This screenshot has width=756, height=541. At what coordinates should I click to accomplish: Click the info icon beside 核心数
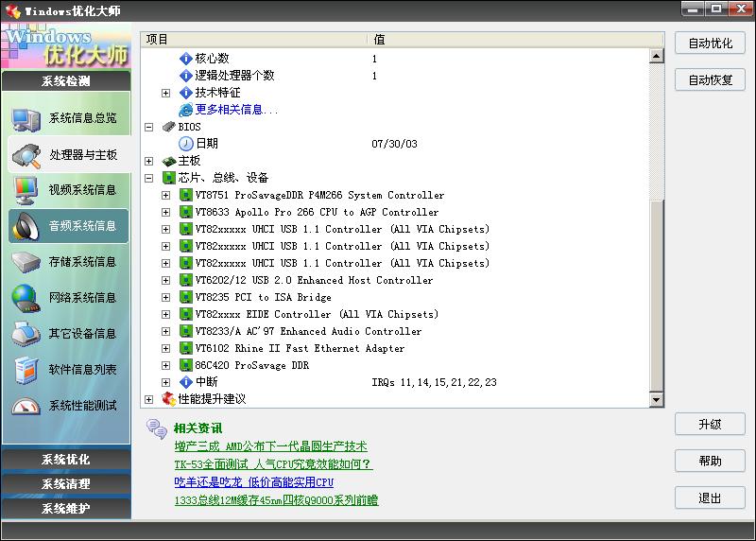(185, 59)
